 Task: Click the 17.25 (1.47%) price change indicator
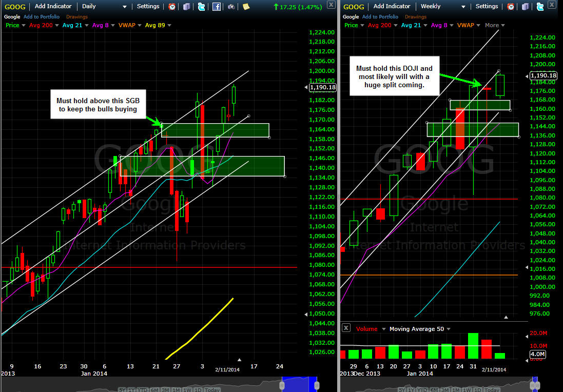coord(297,7)
